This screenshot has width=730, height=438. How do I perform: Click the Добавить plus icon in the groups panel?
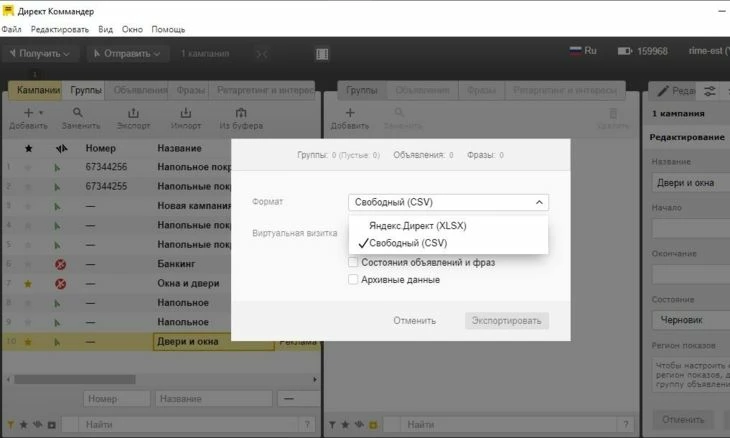point(350,113)
